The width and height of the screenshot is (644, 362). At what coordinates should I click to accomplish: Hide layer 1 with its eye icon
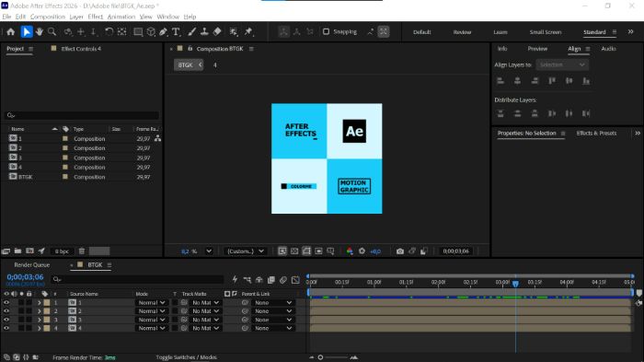6,302
